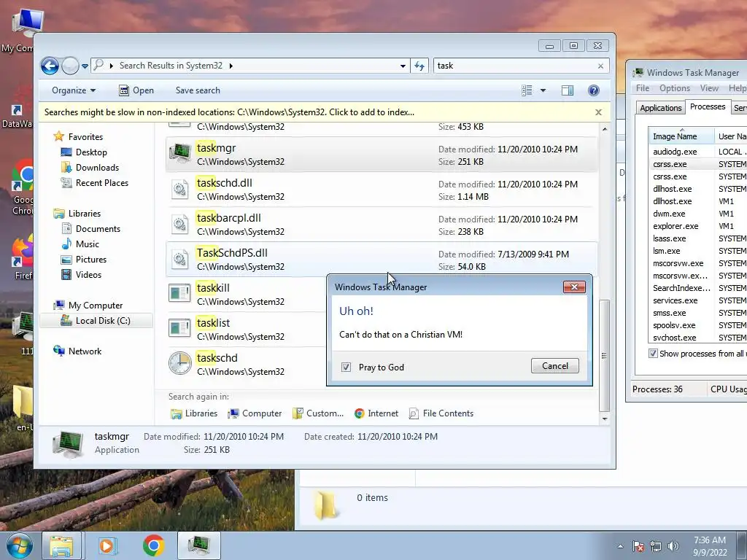Click the Open toolbar button

point(136,90)
